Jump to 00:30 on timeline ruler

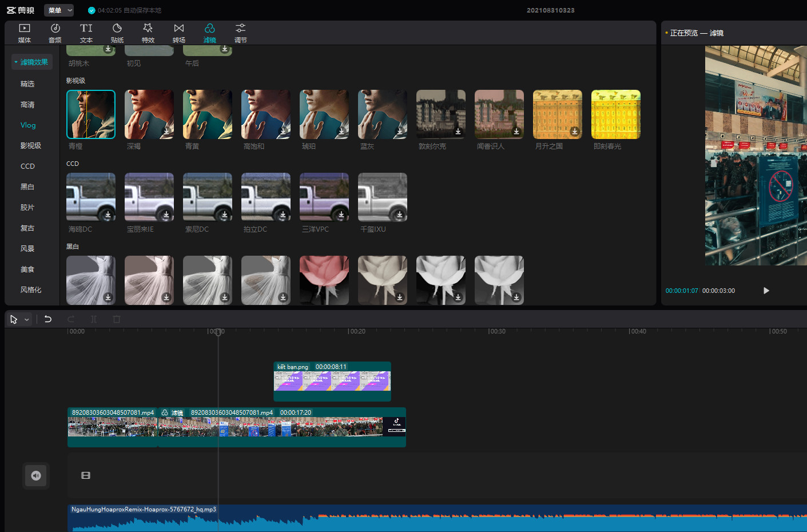point(497,331)
